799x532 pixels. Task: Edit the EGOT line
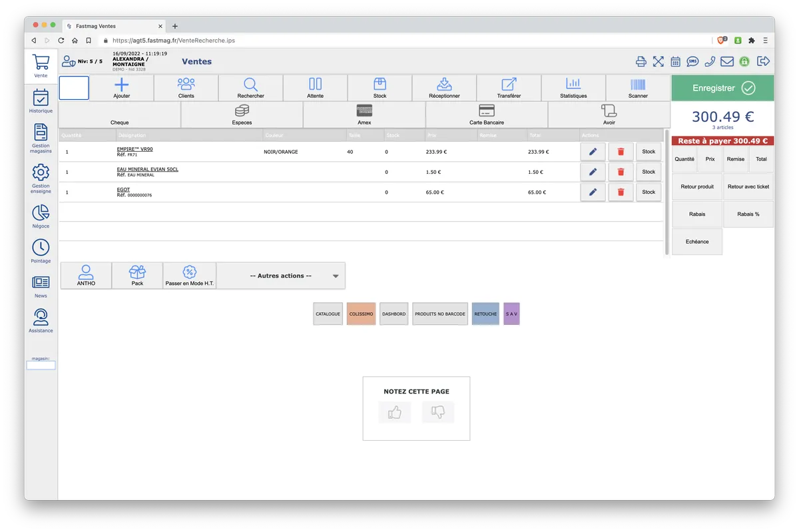(x=593, y=192)
